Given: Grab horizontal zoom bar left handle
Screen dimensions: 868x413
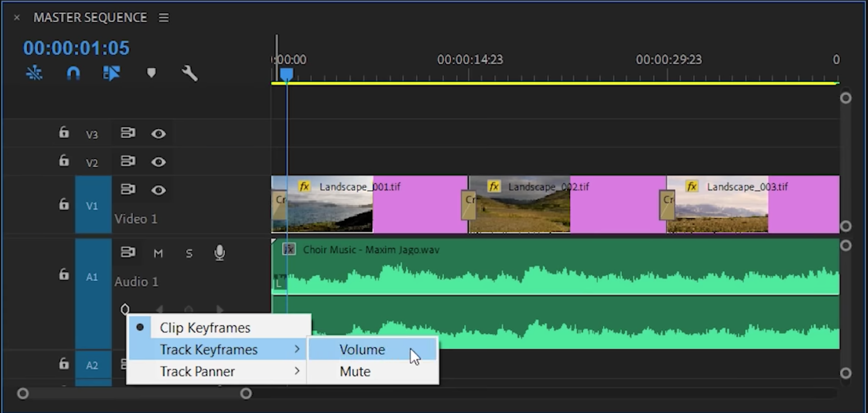Looking at the screenshot, I should pyautogui.click(x=23, y=393).
